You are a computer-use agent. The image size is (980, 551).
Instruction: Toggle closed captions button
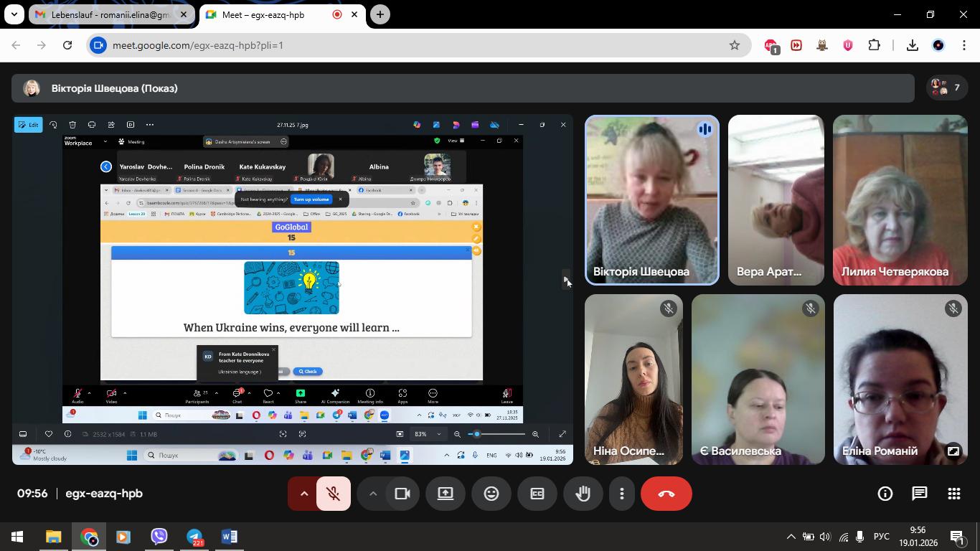pyautogui.click(x=537, y=494)
